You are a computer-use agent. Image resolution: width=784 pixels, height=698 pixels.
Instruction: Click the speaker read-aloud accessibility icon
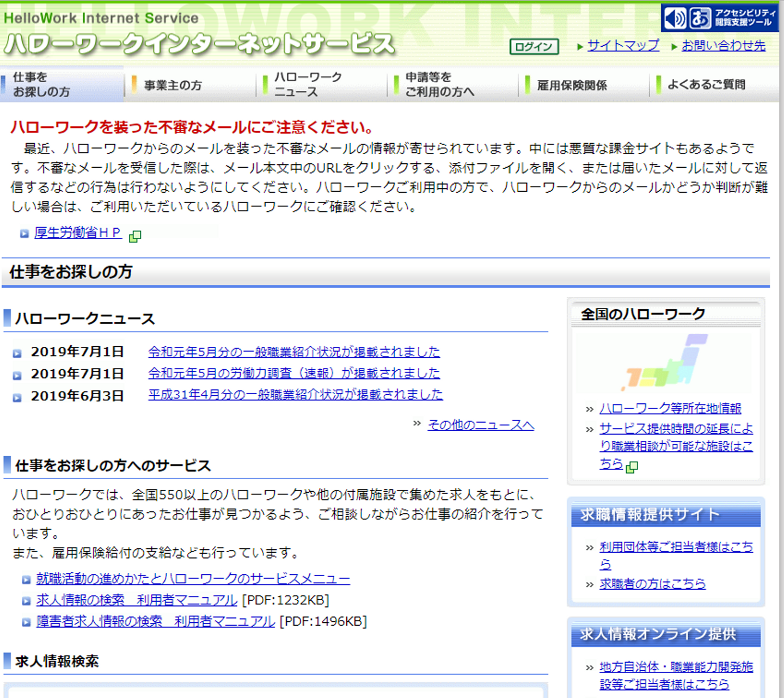tap(676, 18)
